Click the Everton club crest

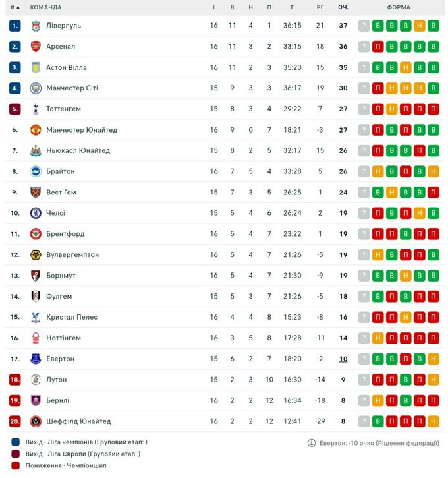[x=36, y=359]
